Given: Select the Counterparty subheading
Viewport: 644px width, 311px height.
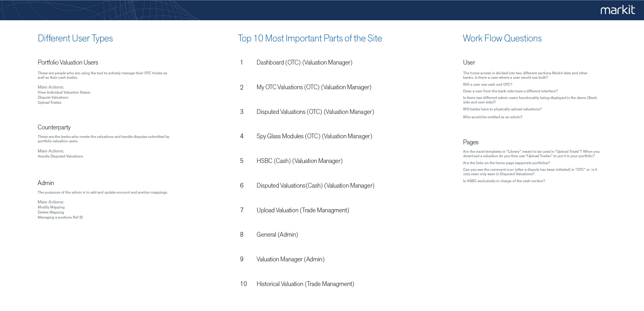Looking at the screenshot, I should [54, 128].
